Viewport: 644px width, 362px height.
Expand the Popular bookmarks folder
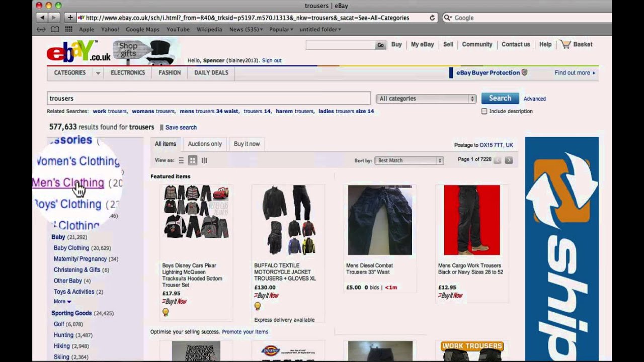(x=281, y=29)
